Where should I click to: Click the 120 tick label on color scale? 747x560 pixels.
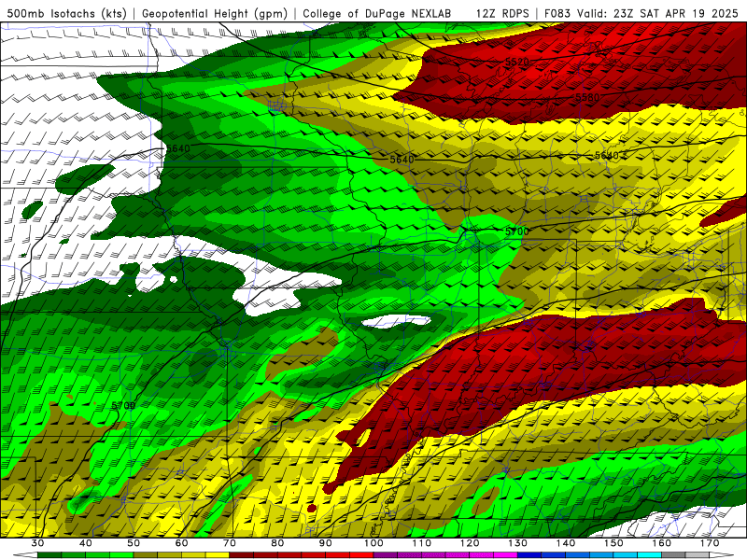(470, 543)
